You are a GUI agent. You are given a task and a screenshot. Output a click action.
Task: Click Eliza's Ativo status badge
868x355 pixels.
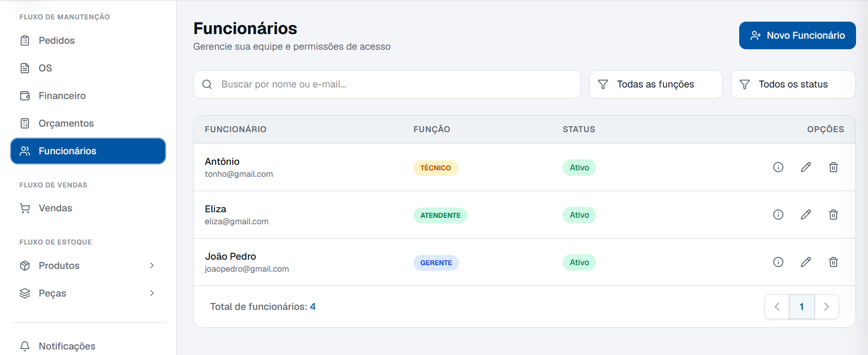pyautogui.click(x=579, y=215)
